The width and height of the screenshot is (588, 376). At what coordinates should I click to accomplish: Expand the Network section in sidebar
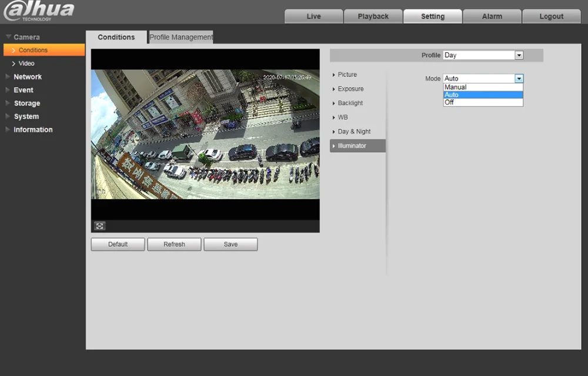(28, 77)
